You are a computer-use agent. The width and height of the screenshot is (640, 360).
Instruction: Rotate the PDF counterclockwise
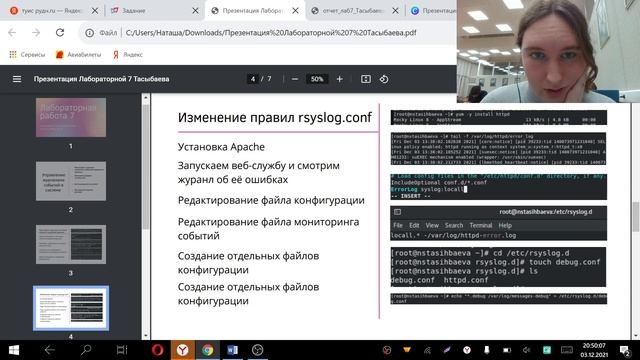pos(384,79)
